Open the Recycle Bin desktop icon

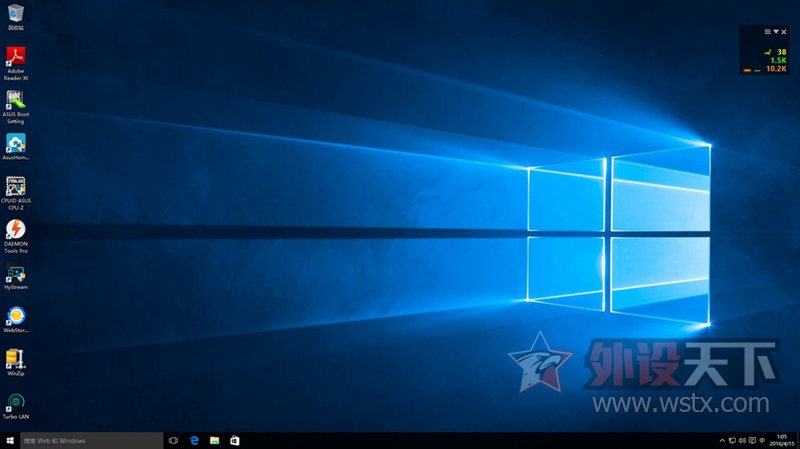pyautogui.click(x=16, y=16)
